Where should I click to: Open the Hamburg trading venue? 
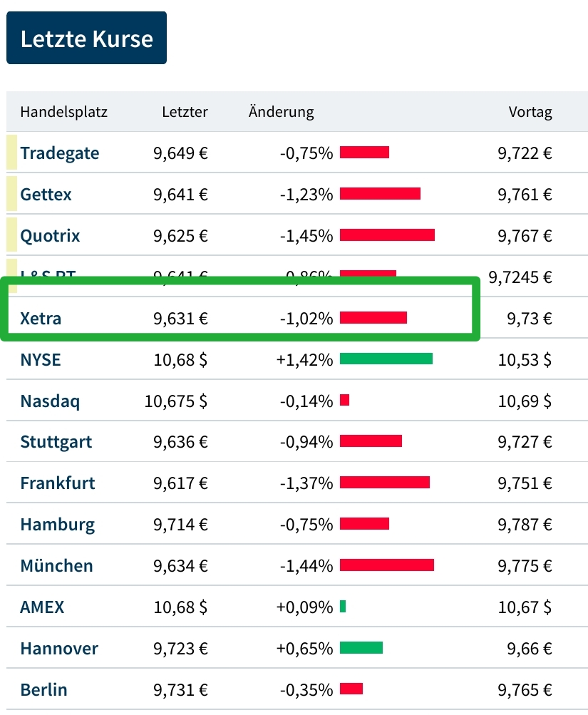coord(57,525)
